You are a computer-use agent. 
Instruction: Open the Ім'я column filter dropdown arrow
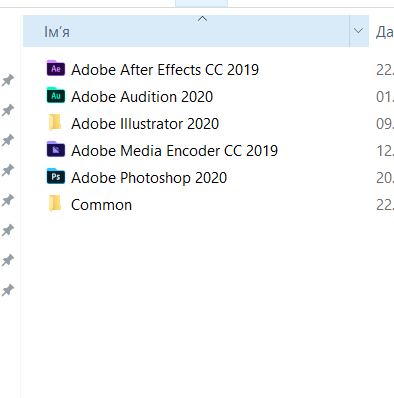tap(359, 31)
